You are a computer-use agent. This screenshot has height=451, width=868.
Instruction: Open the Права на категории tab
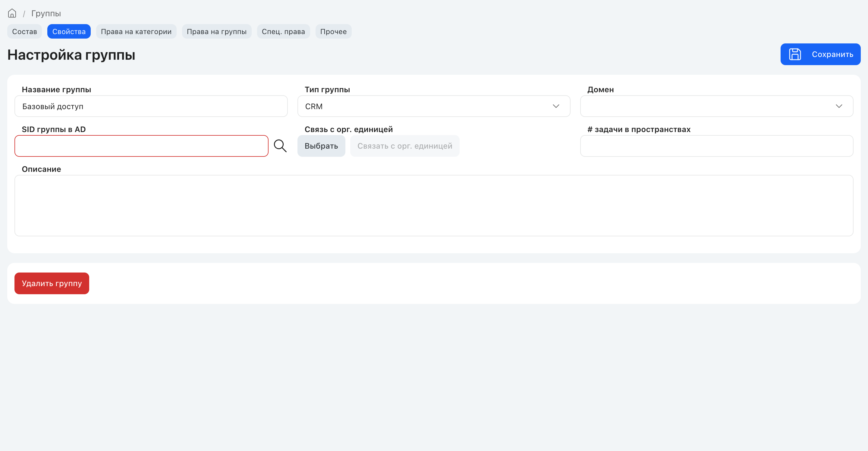click(136, 31)
